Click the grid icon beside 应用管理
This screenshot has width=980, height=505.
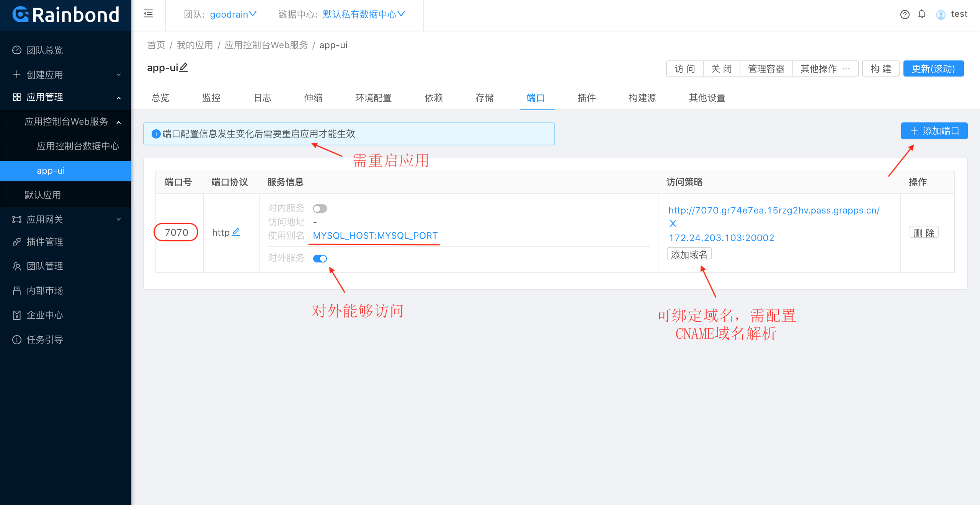point(17,97)
